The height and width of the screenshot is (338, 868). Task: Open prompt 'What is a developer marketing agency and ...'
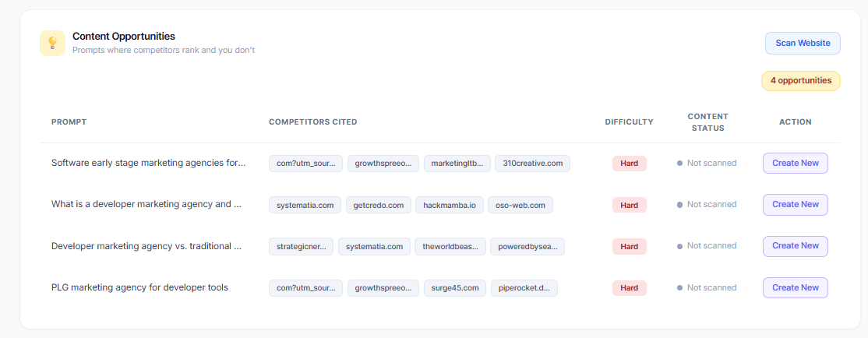coord(146,205)
